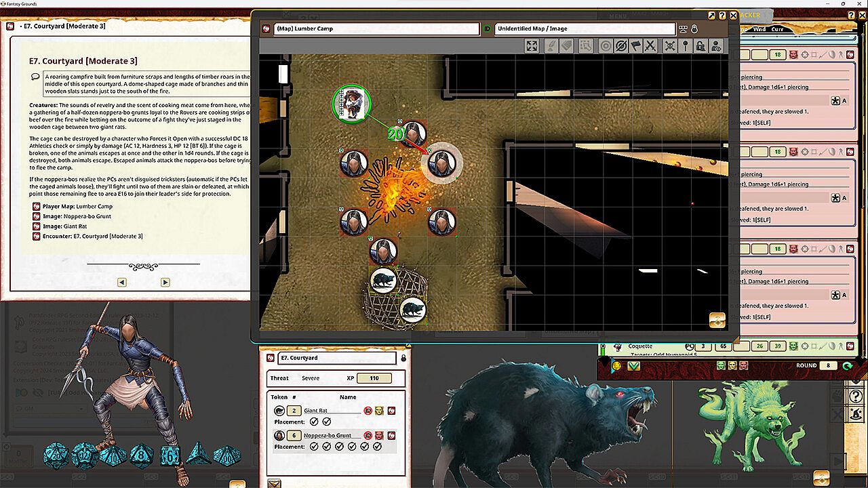Click first Noppera-bo Grunt placement checkmark
This screenshot has width=868, height=488.
point(314,447)
